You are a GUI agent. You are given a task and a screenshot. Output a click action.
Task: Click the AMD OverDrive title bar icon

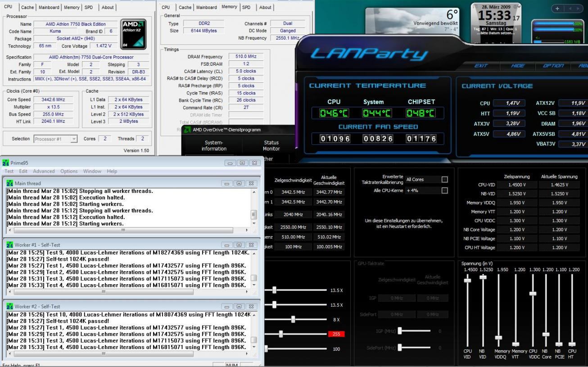[x=186, y=130]
